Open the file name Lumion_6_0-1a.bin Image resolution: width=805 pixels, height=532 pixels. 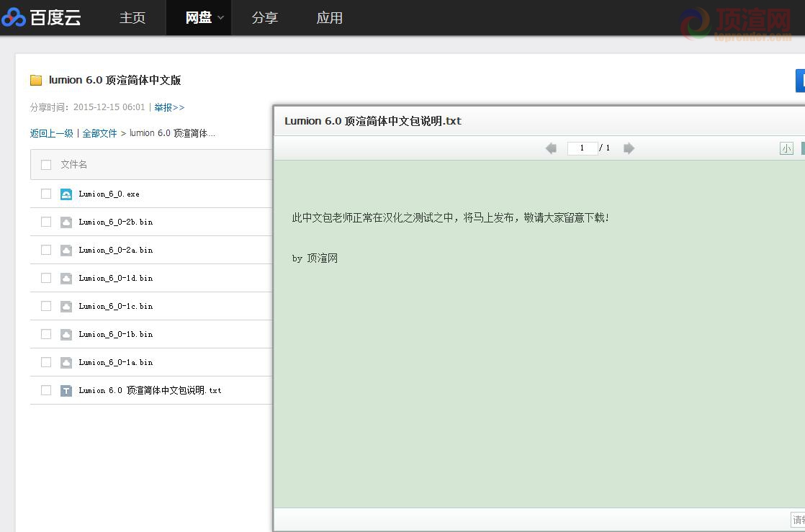(115, 362)
